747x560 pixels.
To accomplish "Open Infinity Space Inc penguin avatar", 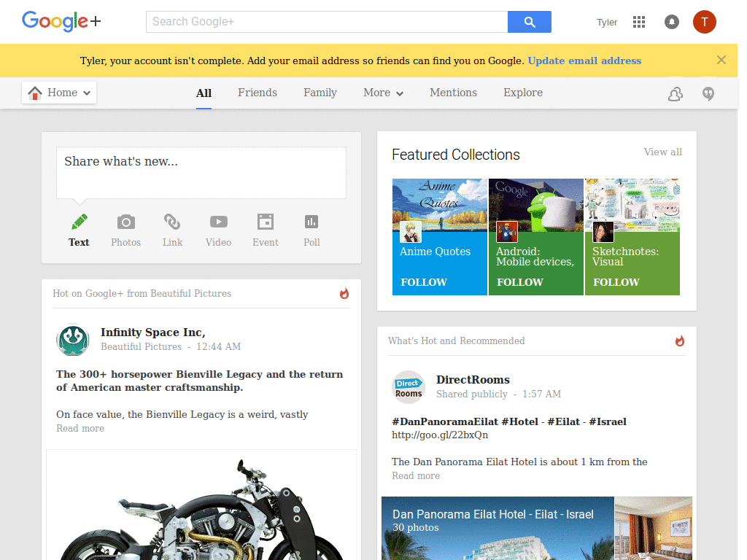I will [x=73, y=340].
